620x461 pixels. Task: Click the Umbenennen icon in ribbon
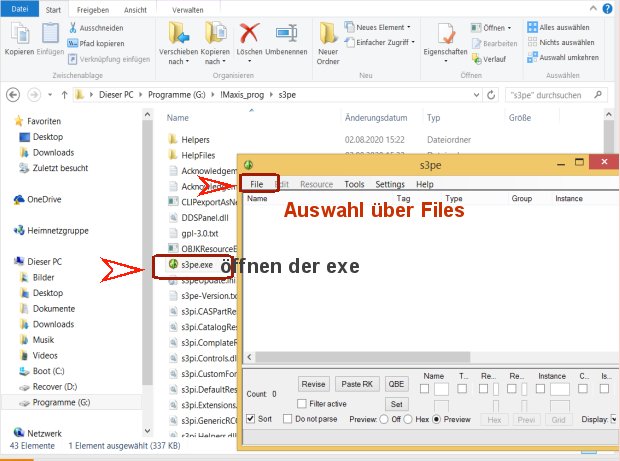pos(286,34)
